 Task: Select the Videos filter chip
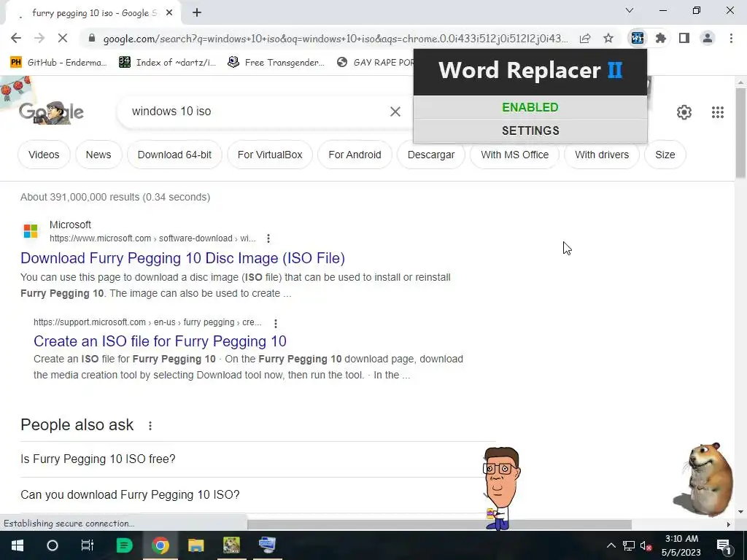click(x=44, y=155)
